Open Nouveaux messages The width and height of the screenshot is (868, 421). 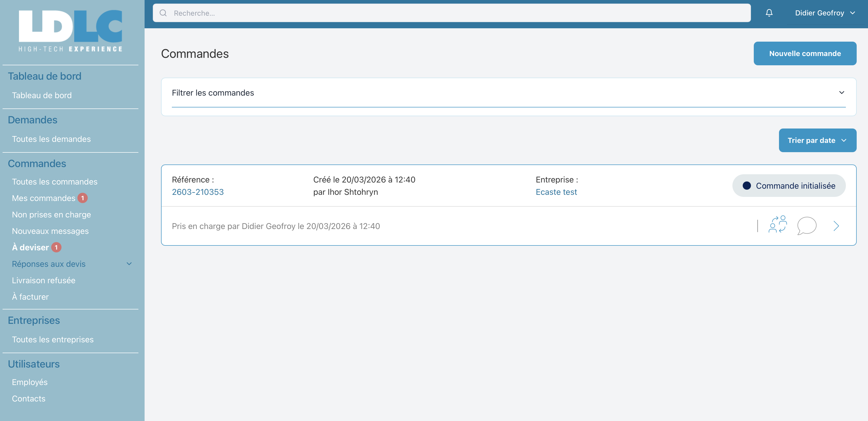(x=50, y=231)
